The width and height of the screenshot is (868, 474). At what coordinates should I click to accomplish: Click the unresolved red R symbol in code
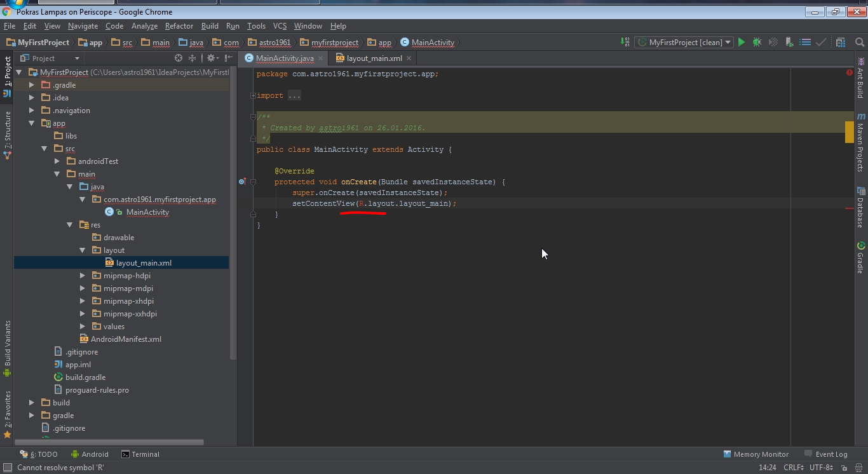pos(361,203)
